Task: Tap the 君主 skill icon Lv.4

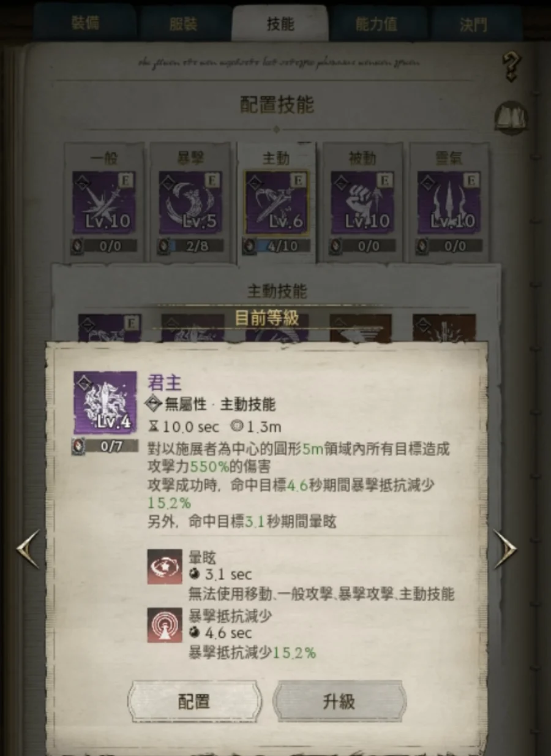Action: [x=105, y=403]
